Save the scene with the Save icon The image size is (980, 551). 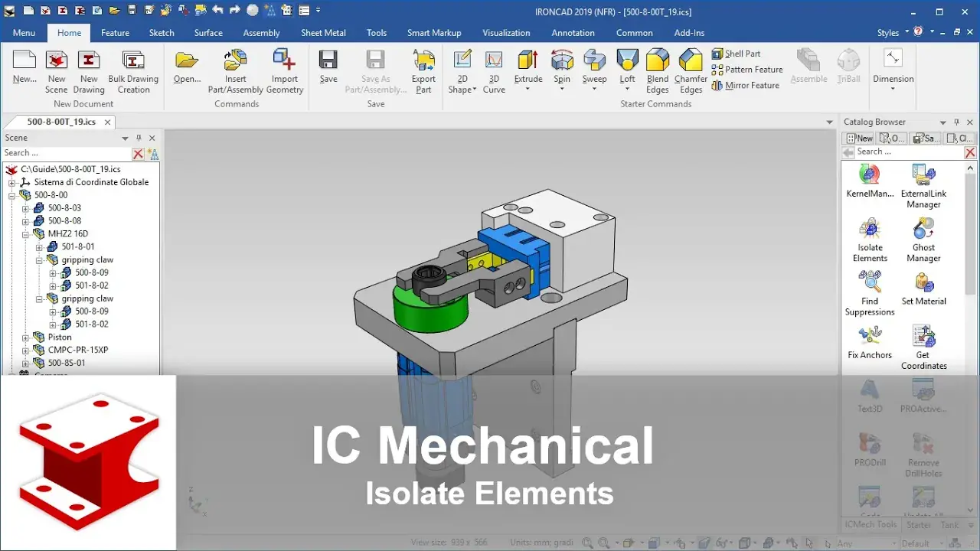(328, 60)
